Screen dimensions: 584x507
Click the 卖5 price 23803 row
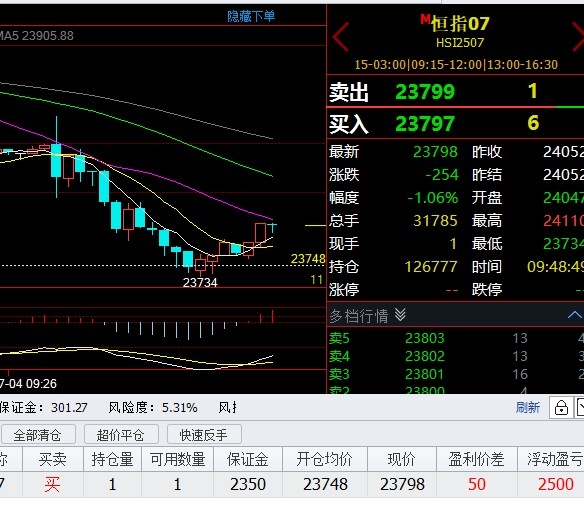[x=456, y=338]
